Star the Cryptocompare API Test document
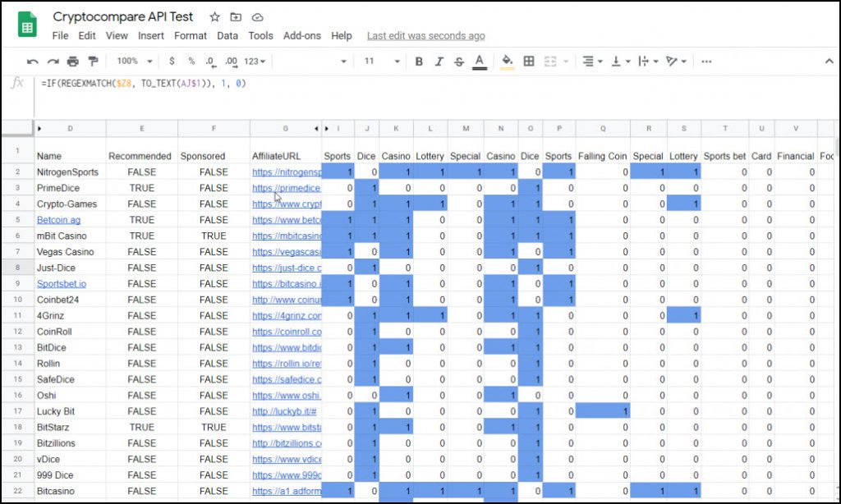The image size is (841, 504). (214, 17)
